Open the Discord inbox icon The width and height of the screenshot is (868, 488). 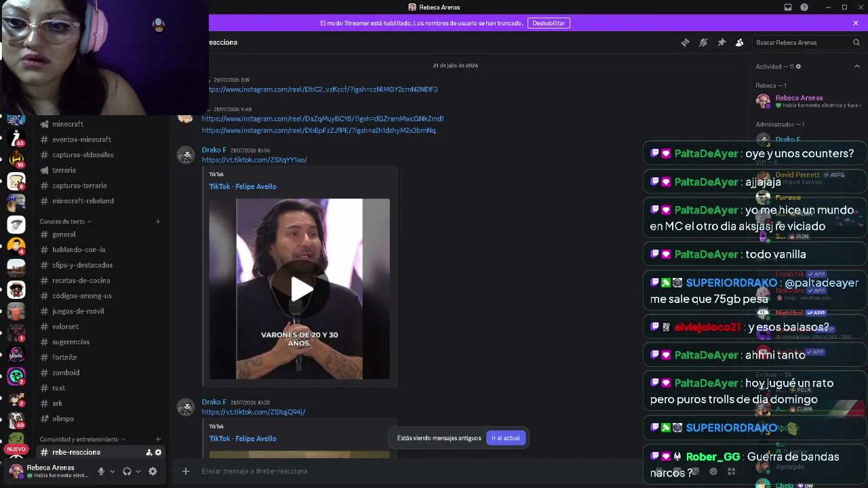(x=788, y=7)
